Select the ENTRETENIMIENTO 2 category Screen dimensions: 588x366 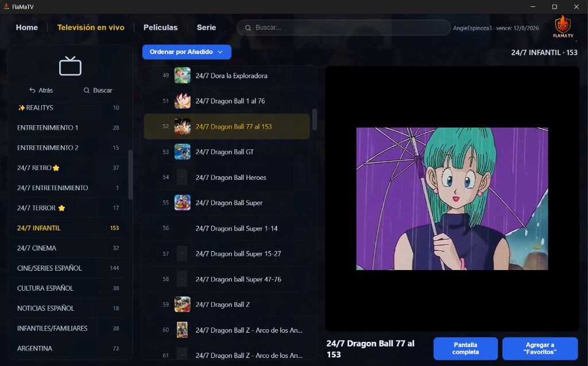(x=68, y=148)
